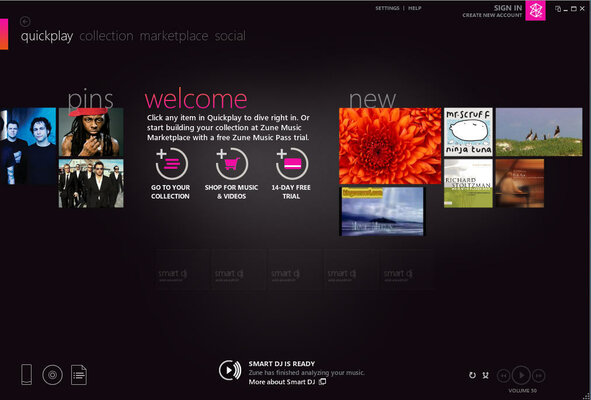Click the Sign In link

(x=508, y=8)
